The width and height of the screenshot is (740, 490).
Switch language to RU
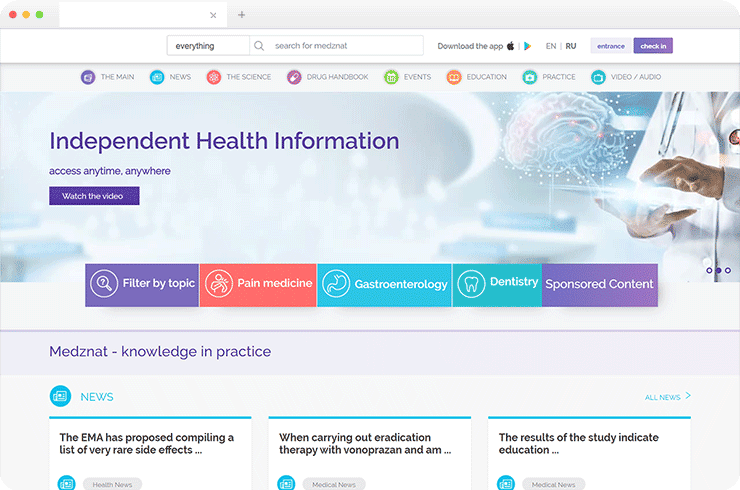[571, 46]
